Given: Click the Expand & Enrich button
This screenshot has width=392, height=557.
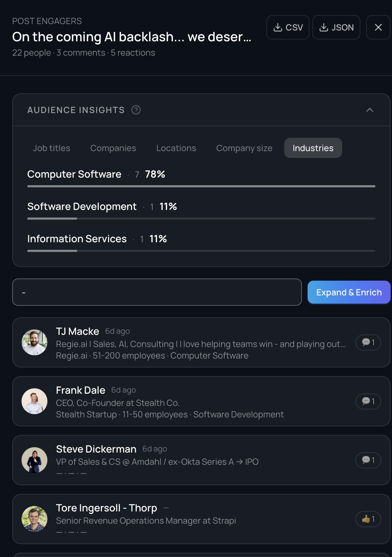Looking at the screenshot, I should (349, 292).
